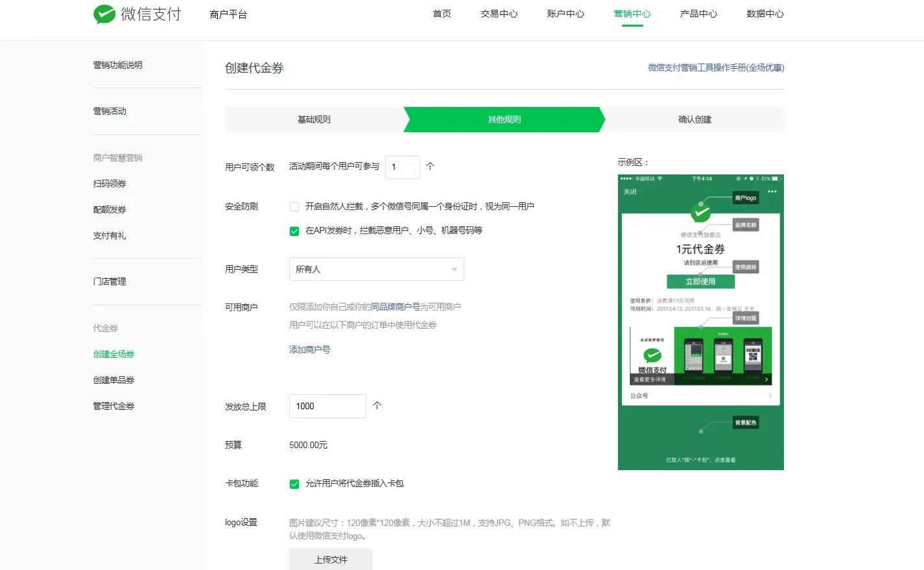The image size is (924, 570).
Task: Click the 1元代金券 title in preview
Action: [x=700, y=249]
